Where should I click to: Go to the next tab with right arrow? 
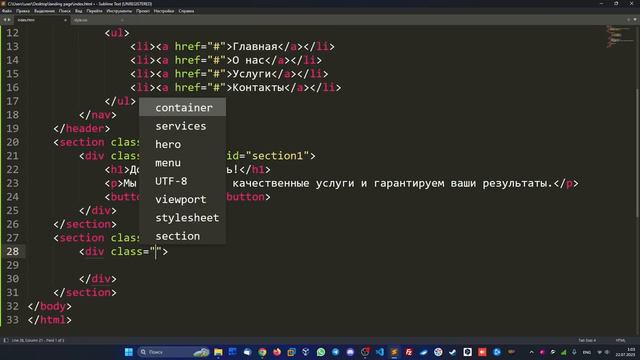(9, 20)
